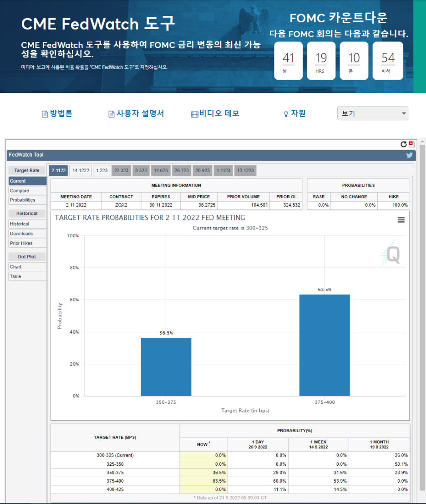This screenshot has height=504, width=426.
Task: Click the 350-375 bar labeled 36.5%
Action: [x=166, y=367]
